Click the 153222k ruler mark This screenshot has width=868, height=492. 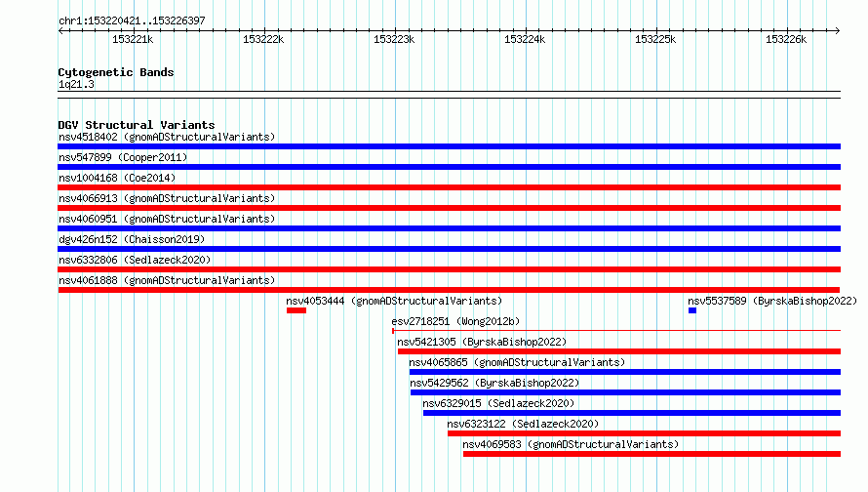pyautogui.click(x=263, y=39)
